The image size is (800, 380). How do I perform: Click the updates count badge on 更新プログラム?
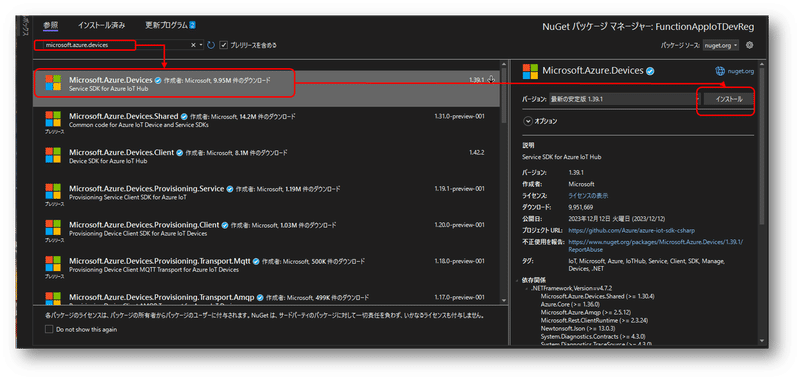coord(193,25)
